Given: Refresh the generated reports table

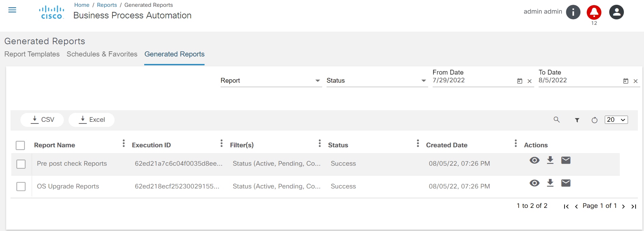Looking at the screenshot, I should 595,120.
